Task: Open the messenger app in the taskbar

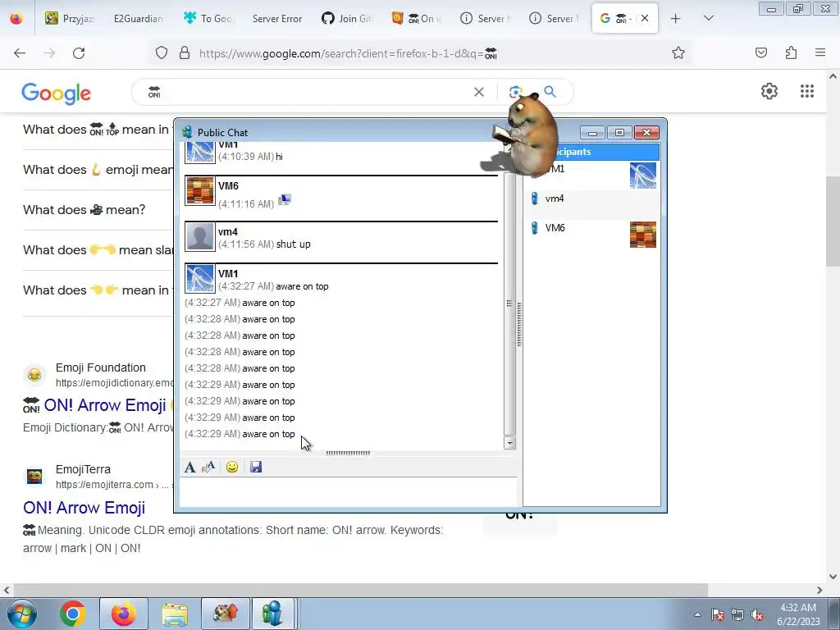Action: click(x=272, y=614)
